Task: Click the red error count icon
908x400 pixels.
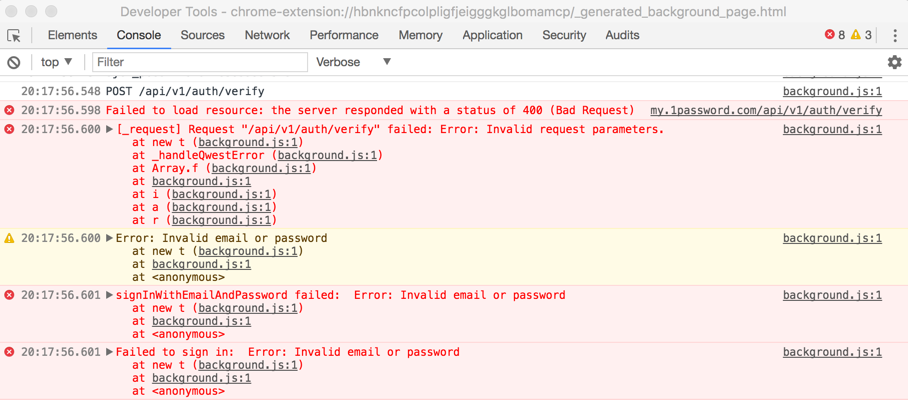Action: tap(830, 35)
